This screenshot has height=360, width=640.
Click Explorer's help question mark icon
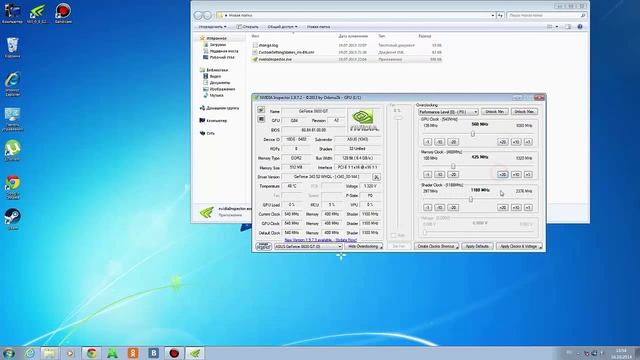pos(580,27)
